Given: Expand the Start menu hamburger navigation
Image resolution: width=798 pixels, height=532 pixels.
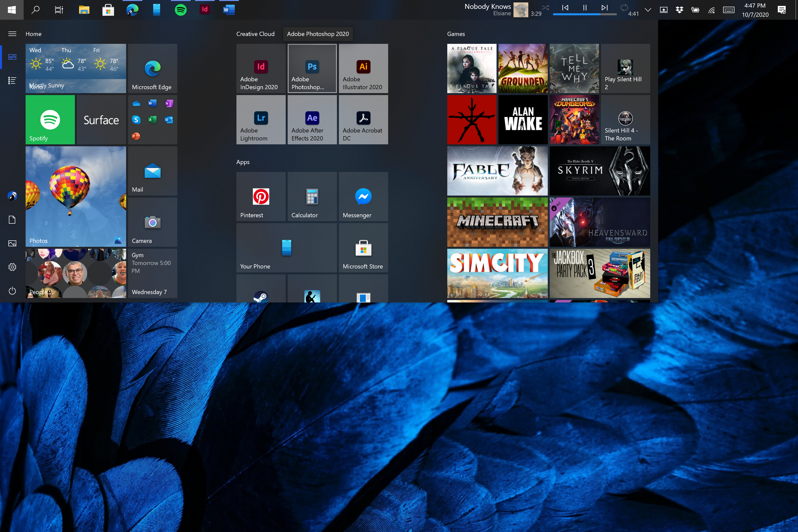Looking at the screenshot, I should click(x=12, y=33).
